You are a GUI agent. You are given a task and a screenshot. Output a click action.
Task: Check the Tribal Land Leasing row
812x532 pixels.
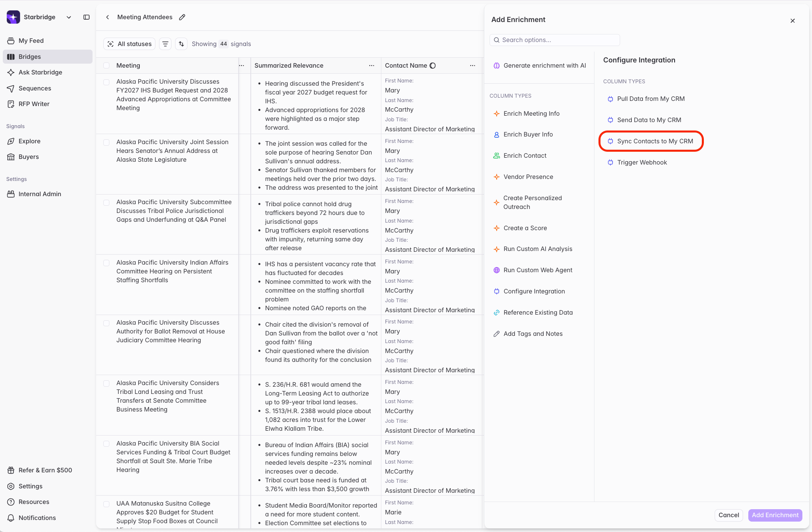[x=107, y=383]
